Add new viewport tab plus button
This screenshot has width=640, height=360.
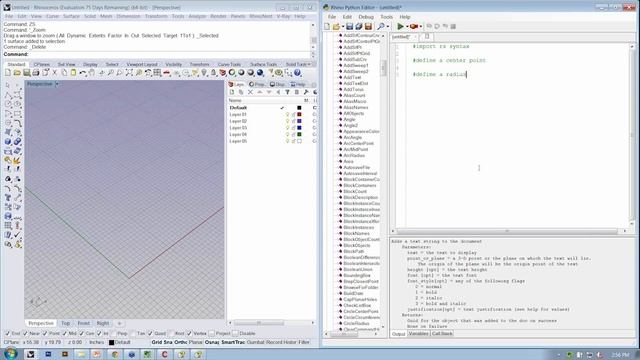click(x=120, y=323)
